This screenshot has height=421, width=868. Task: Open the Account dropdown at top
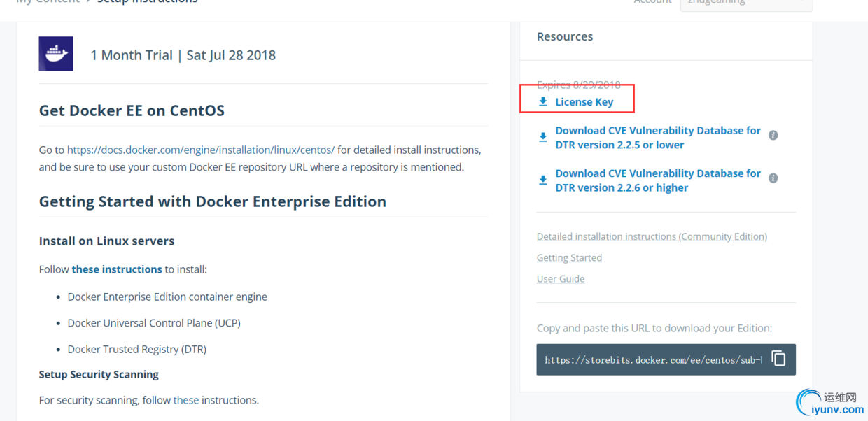[x=746, y=3]
